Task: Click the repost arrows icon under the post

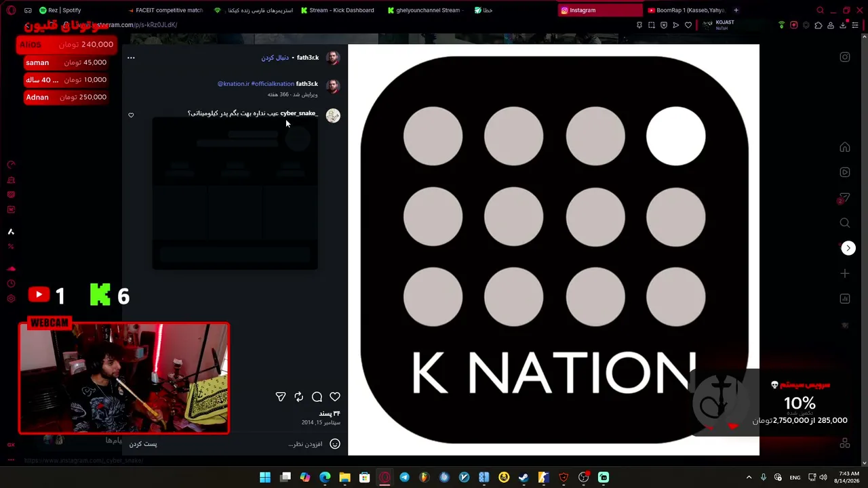Action: pos(299,397)
